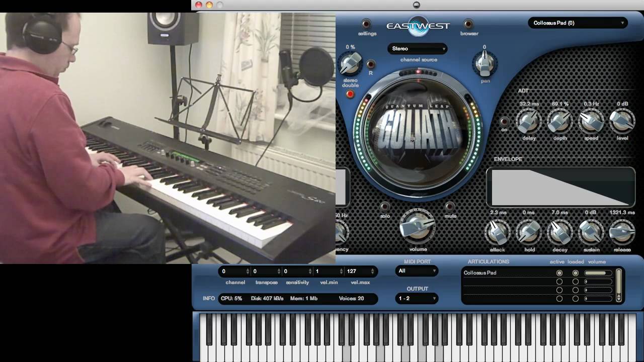Click the vel.max stepper showing 127
644x362 pixels.
click(x=360, y=271)
